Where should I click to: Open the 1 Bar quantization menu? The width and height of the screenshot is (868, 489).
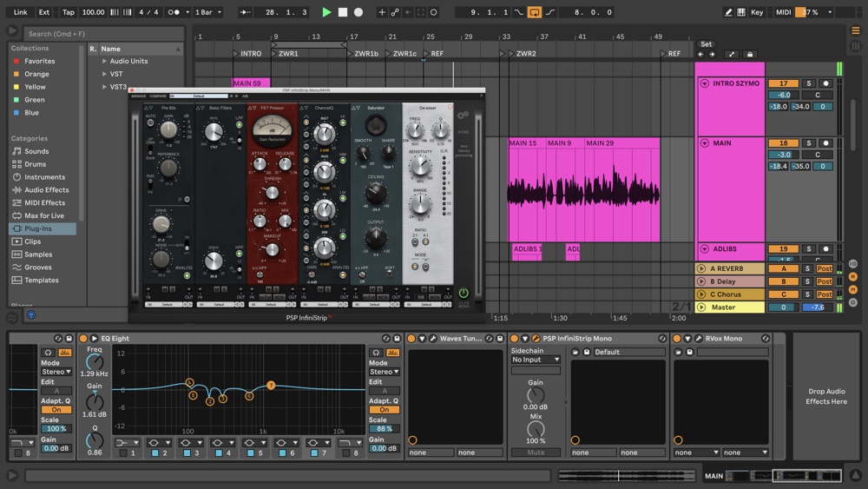[x=208, y=12]
